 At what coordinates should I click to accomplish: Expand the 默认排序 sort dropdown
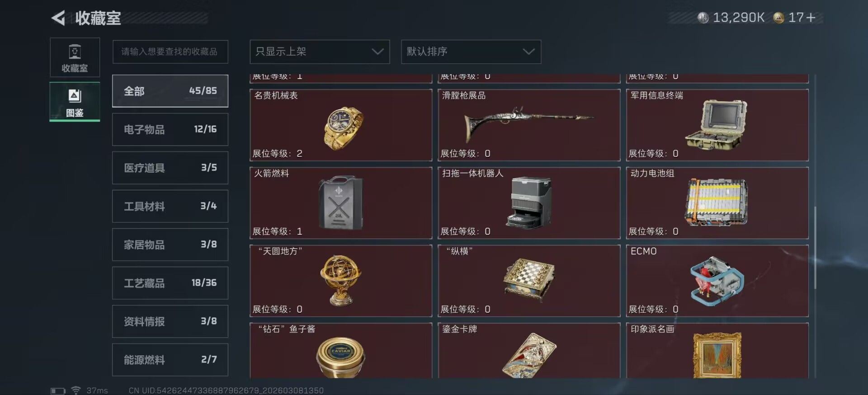pyautogui.click(x=471, y=52)
